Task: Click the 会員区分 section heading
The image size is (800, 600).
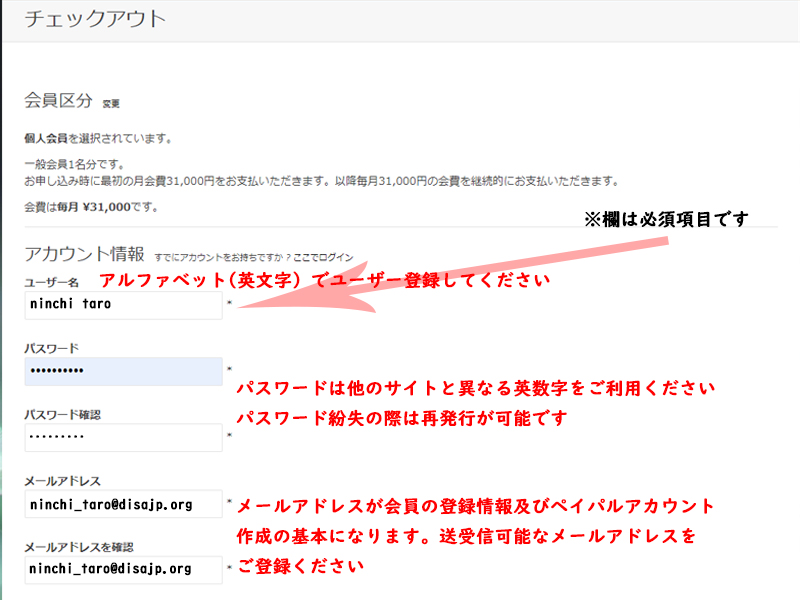Action: 58,101
